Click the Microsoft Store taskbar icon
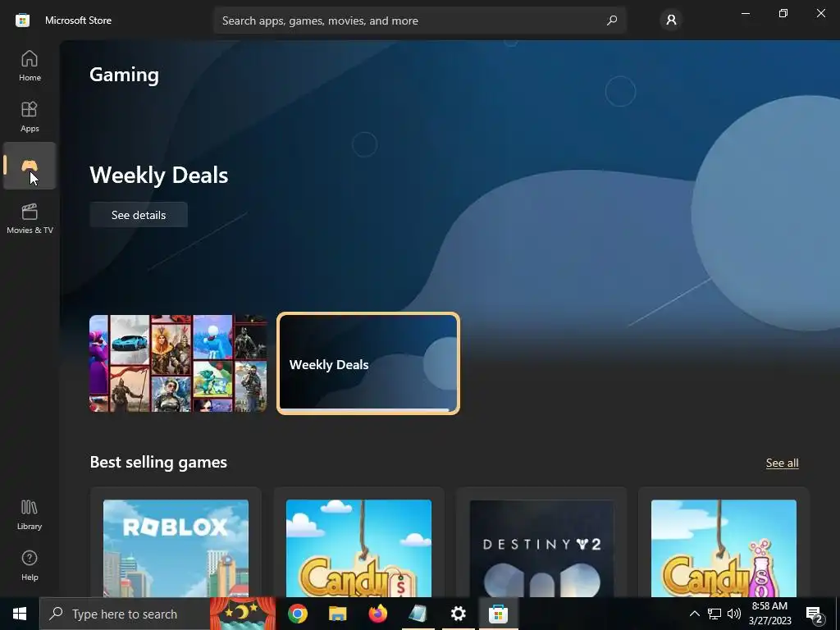 coord(498,614)
